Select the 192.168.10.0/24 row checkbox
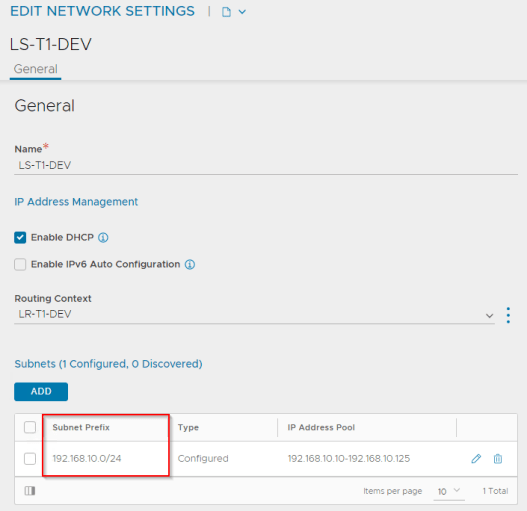The image size is (527, 511). click(30, 459)
